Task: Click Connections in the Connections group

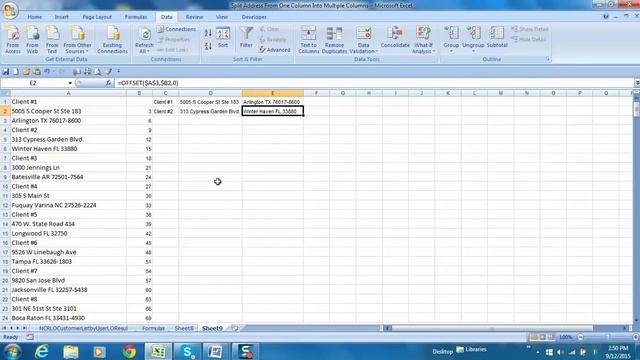Action: [x=176, y=29]
